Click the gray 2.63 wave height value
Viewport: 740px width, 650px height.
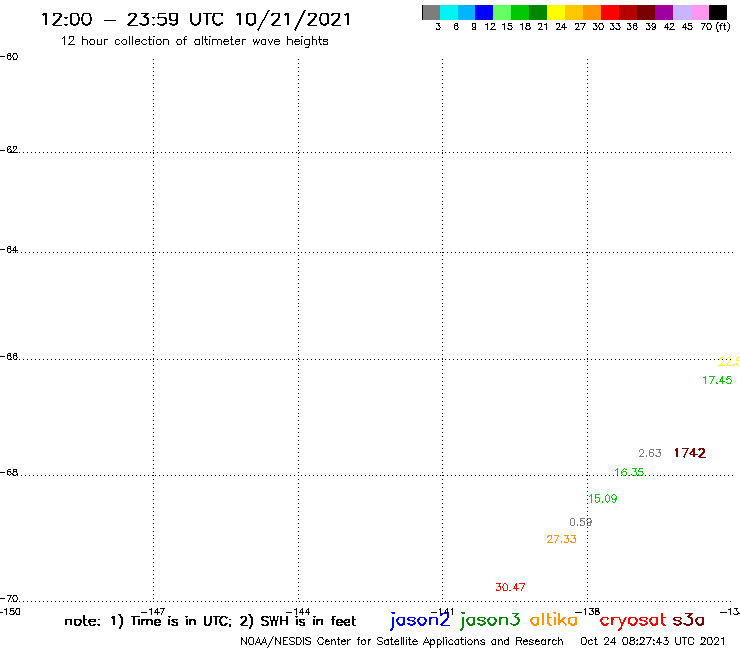coord(650,453)
